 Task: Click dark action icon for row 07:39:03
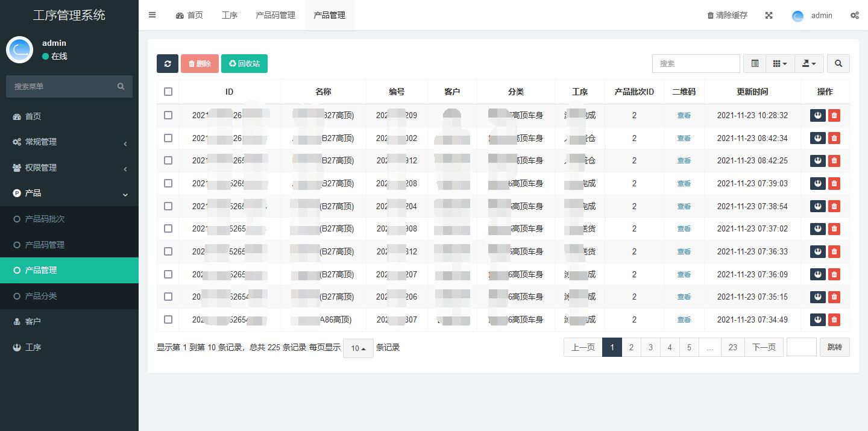pos(818,183)
